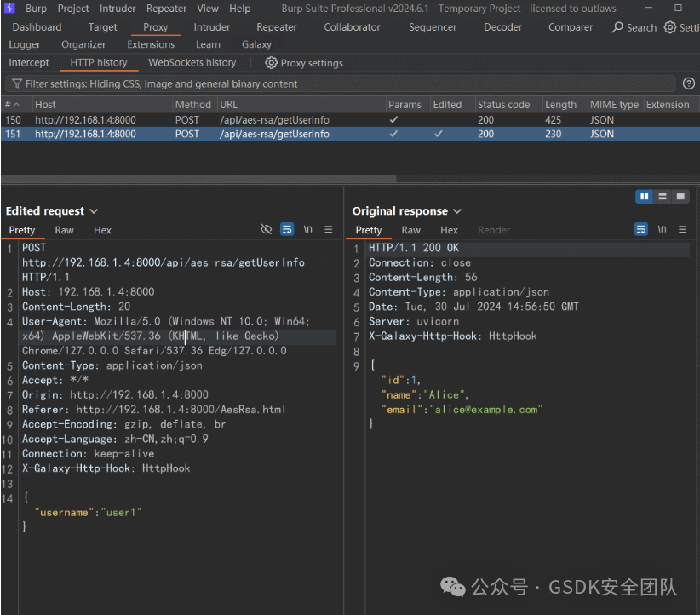Select response Raw view tab
The image size is (700, 615).
click(x=410, y=230)
